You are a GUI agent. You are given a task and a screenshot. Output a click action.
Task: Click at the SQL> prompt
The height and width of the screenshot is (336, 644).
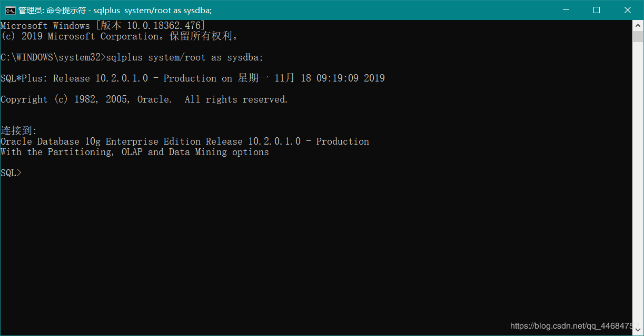point(11,173)
